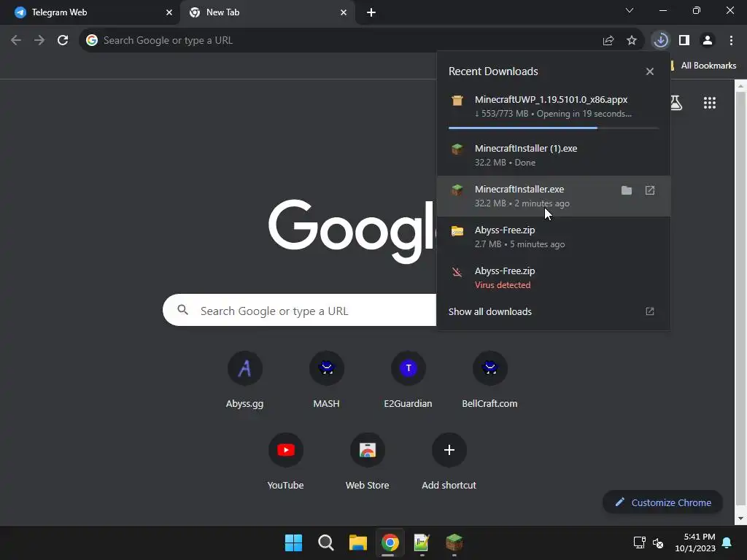Open the Abyss.gg shortcut
Image resolution: width=747 pixels, height=560 pixels.
(244, 380)
